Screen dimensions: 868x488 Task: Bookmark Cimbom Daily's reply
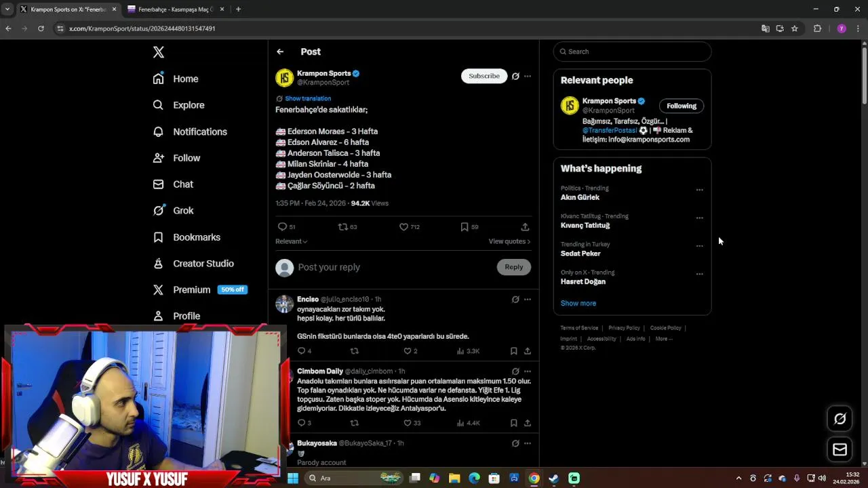pos(514,423)
